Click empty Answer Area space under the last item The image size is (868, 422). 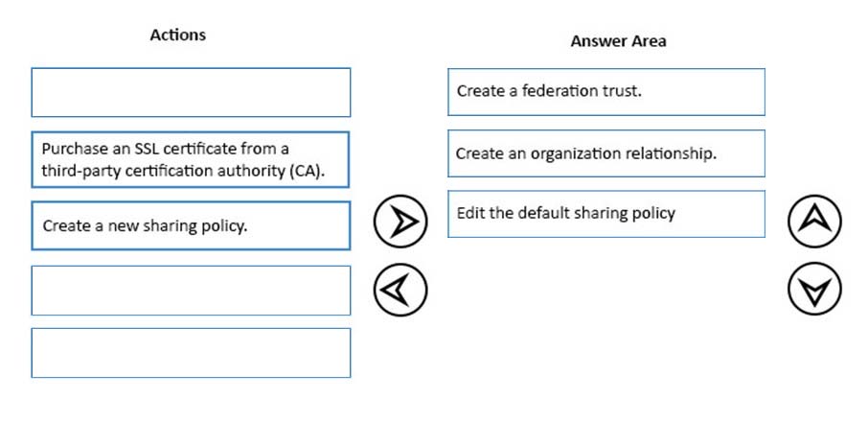click(606, 310)
